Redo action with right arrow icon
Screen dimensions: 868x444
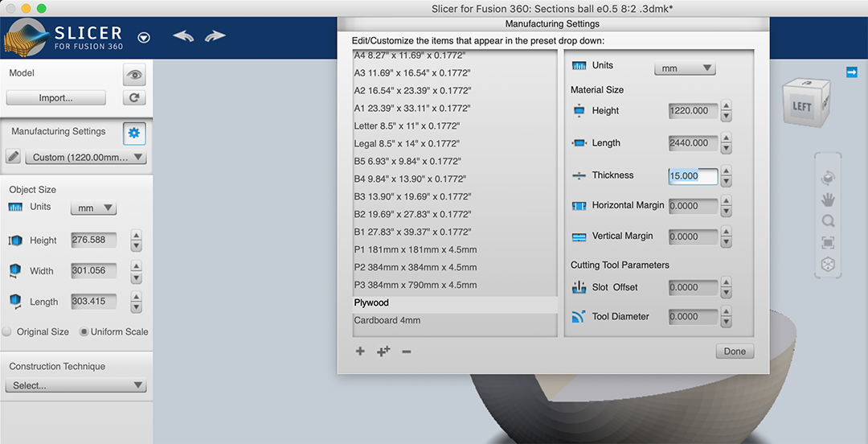(x=215, y=36)
